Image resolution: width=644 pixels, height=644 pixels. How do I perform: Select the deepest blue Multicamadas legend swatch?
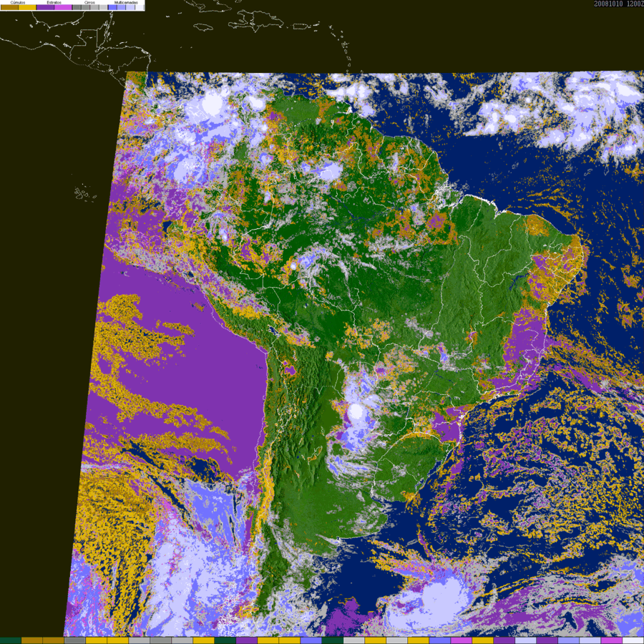point(112,7)
